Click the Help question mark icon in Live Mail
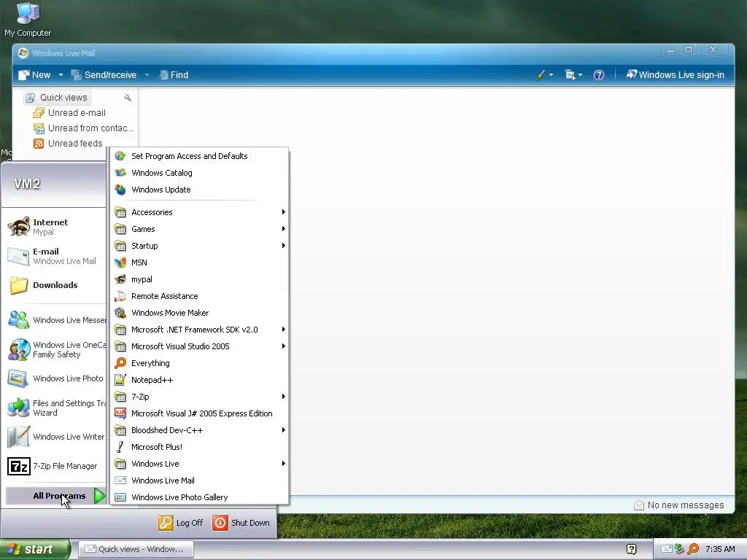 [599, 75]
